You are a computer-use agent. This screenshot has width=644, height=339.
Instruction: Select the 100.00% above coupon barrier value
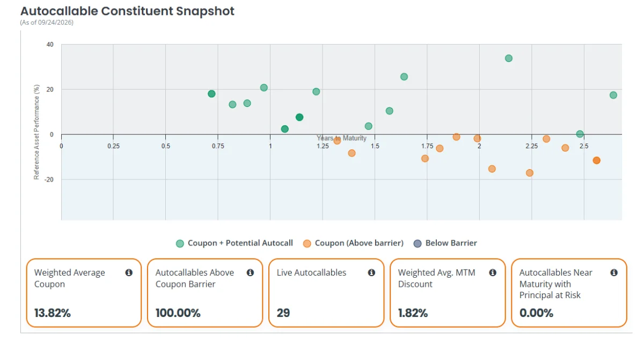click(x=178, y=313)
